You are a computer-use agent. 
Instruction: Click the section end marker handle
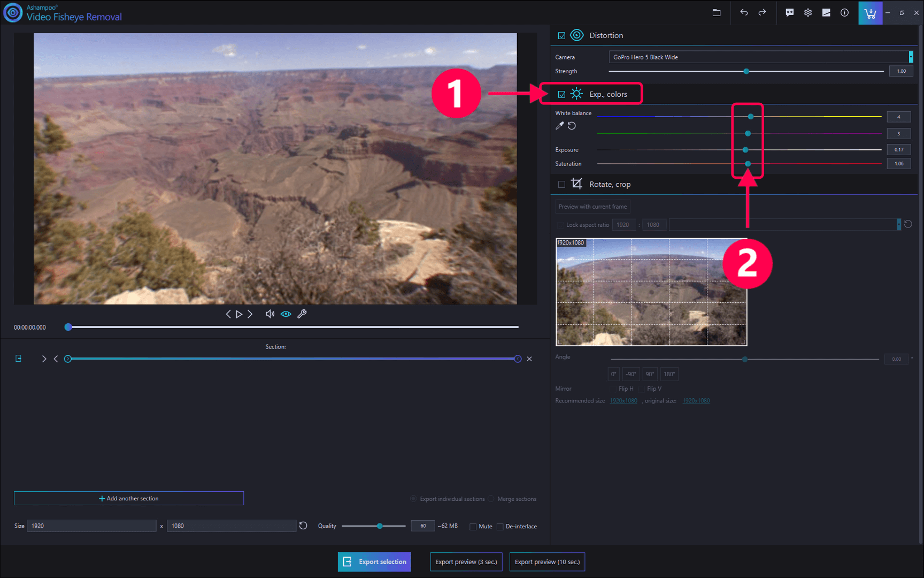[x=518, y=359]
